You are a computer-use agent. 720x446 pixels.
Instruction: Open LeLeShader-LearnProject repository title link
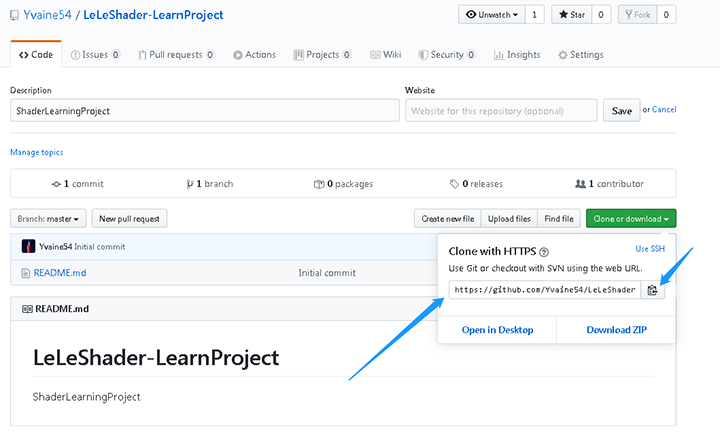153,15
